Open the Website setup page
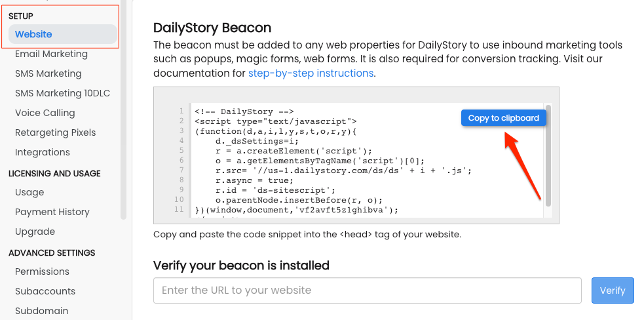This screenshot has height=320, width=644. click(x=62, y=34)
